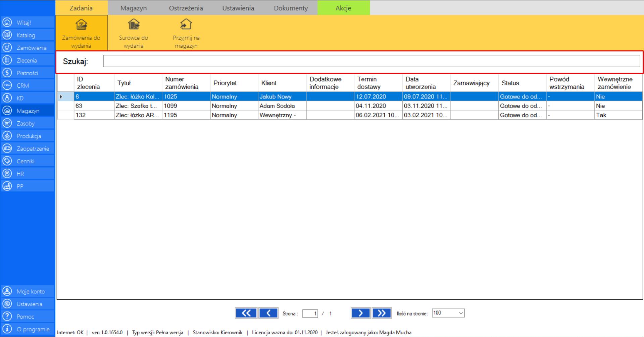Open the green Akcje tab
Screen dimensions: 644x337
[x=343, y=8]
